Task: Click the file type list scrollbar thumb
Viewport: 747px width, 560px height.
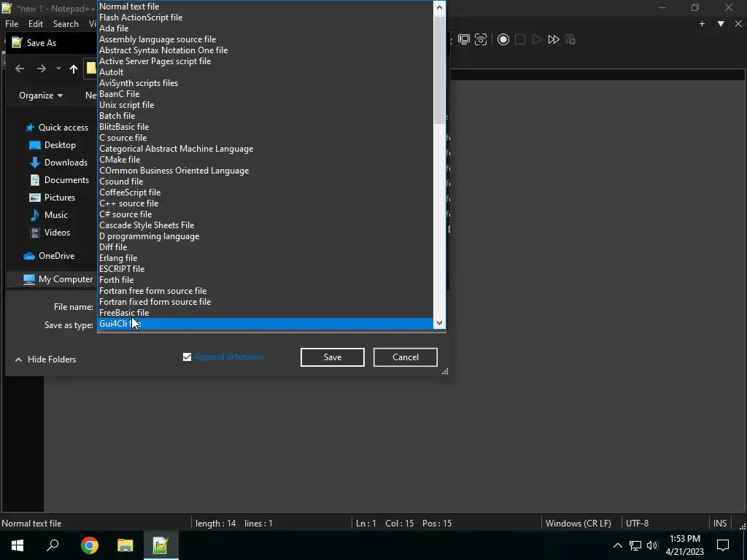Action: 439,69
